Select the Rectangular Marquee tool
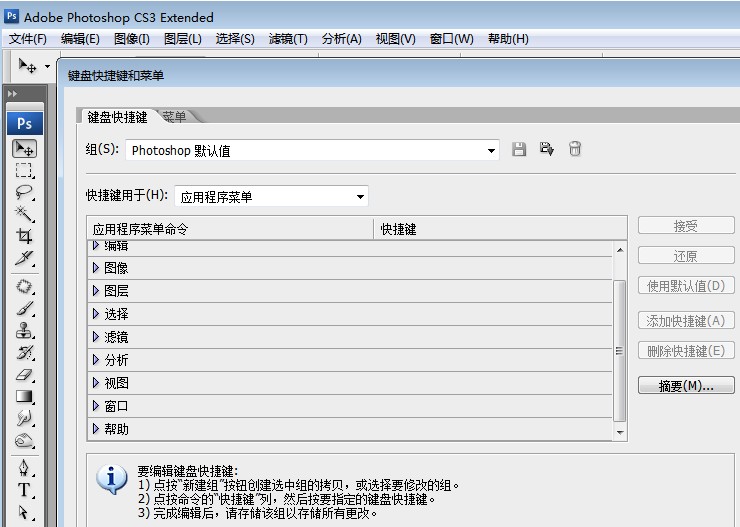740x527 pixels. pos(25,170)
